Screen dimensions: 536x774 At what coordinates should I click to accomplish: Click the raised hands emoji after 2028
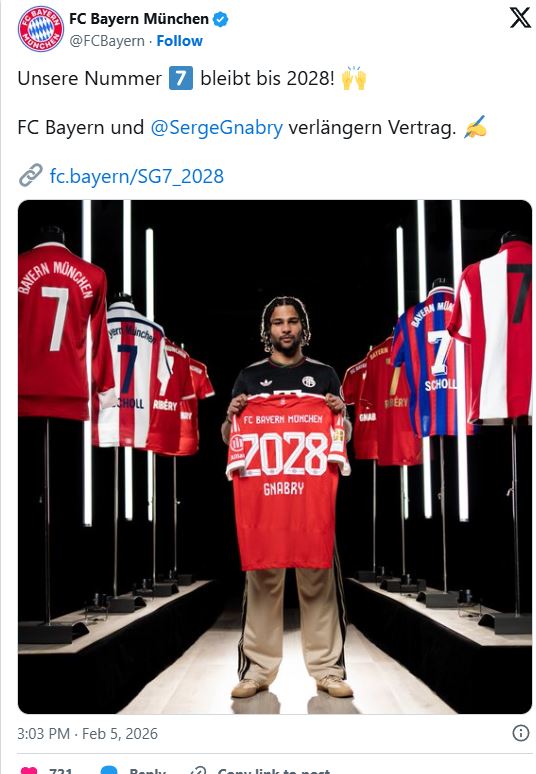point(353,78)
